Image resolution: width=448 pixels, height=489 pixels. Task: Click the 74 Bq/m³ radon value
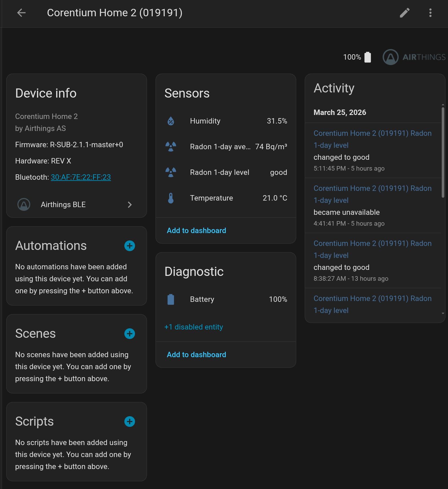tap(271, 147)
